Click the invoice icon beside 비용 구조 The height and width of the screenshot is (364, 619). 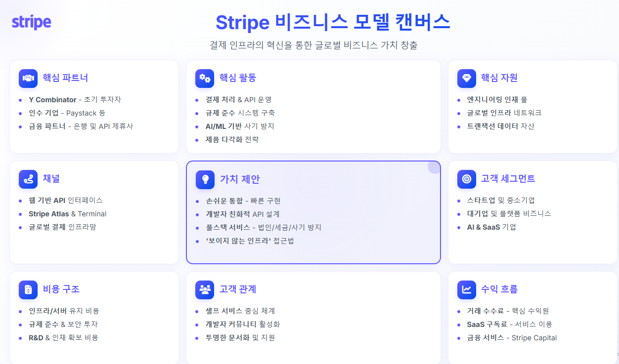tap(28, 289)
